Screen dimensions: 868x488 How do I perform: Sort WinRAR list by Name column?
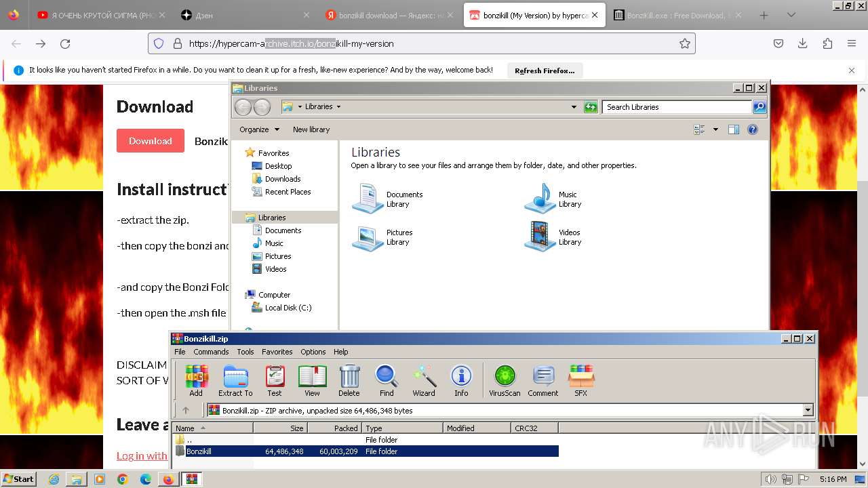point(213,428)
